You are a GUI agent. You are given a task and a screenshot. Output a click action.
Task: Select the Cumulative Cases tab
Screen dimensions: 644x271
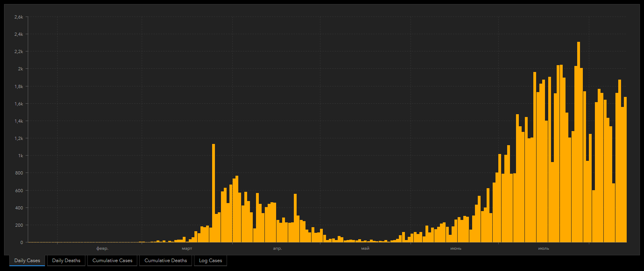112,261
